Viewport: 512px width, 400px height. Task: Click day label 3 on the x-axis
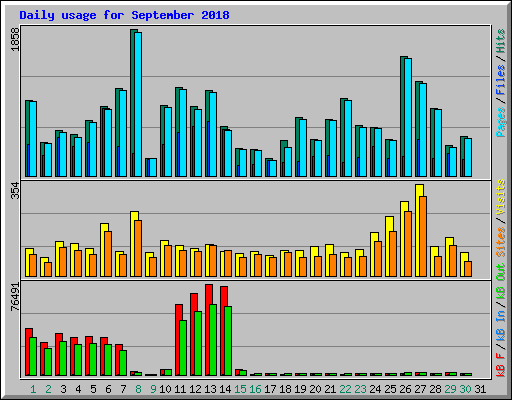[63, 389]
